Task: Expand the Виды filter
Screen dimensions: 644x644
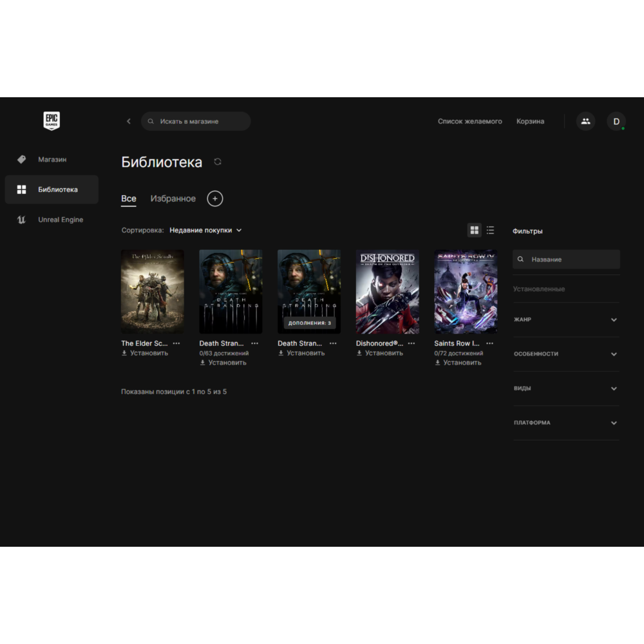Action: 566,388
